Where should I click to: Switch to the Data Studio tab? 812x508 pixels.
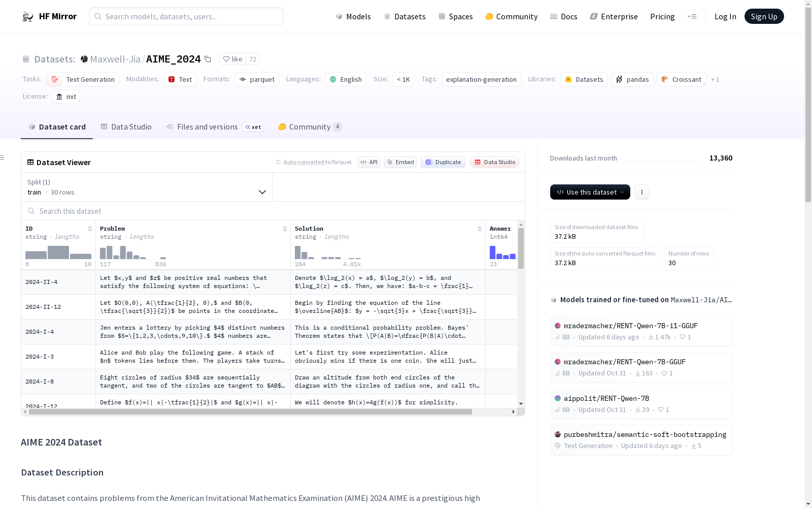click(x=126, y=127)
